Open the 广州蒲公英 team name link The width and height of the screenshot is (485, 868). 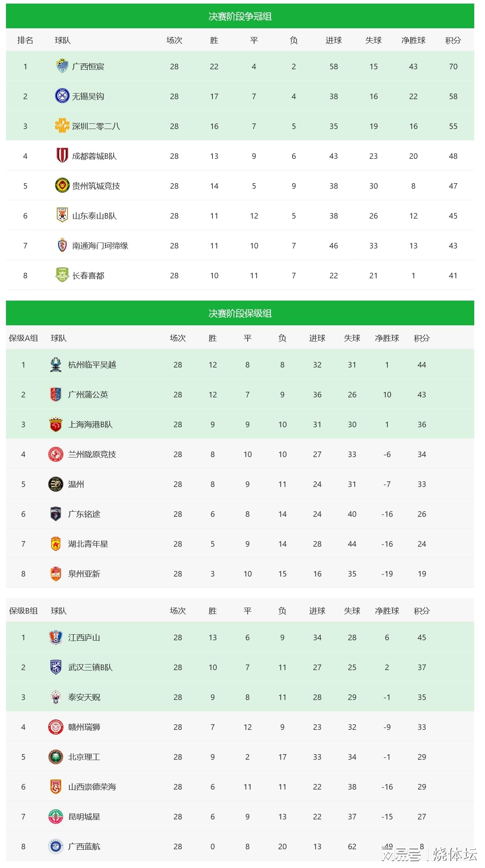click(88, 395)
